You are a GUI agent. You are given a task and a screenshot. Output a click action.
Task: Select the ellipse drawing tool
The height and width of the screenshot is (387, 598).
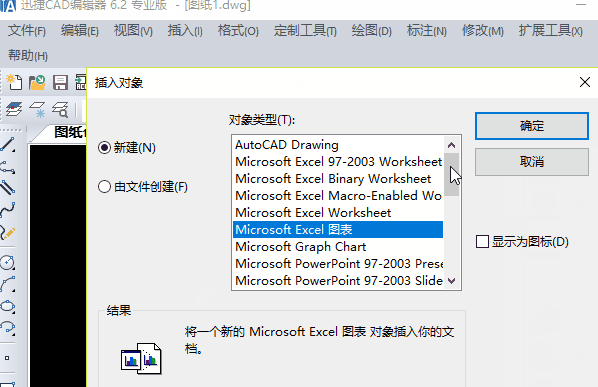coord(8,306)
